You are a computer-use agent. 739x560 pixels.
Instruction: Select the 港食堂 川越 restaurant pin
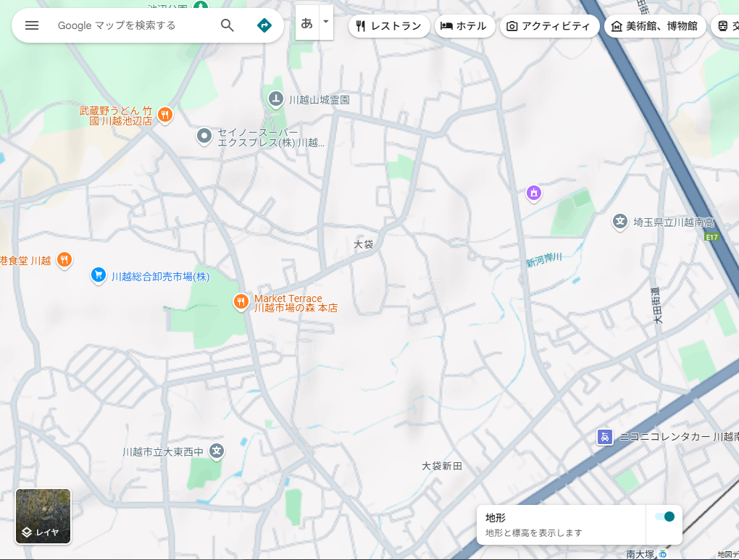coord(64,259)
